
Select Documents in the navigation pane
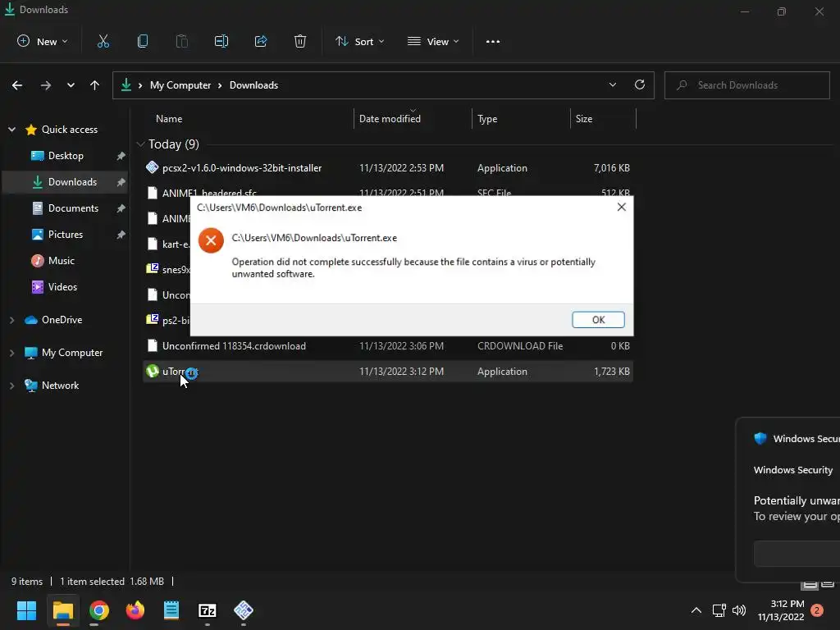click(x=66, y=208)
